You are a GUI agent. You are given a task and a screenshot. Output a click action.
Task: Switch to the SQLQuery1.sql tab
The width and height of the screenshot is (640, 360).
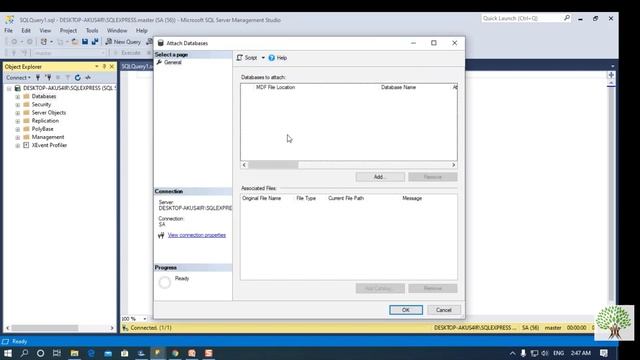pos(136,67)
